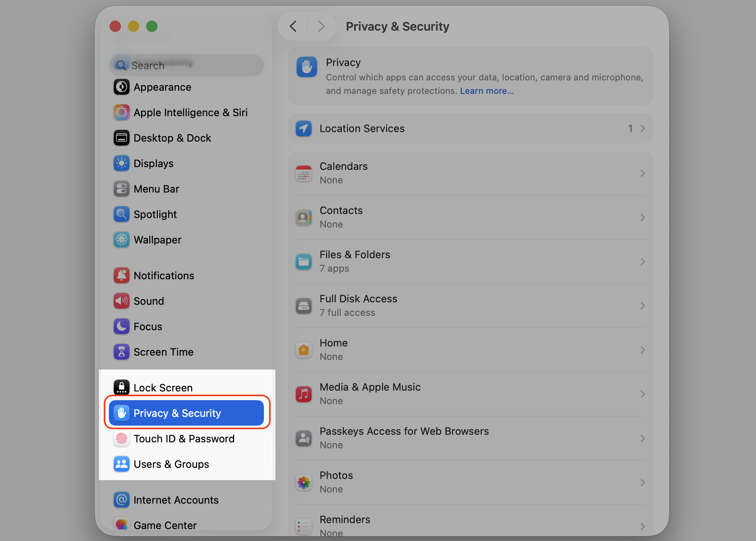This screenshot has height=541, width=756.
Task: Close window with red button
Action: click(115, 26)
